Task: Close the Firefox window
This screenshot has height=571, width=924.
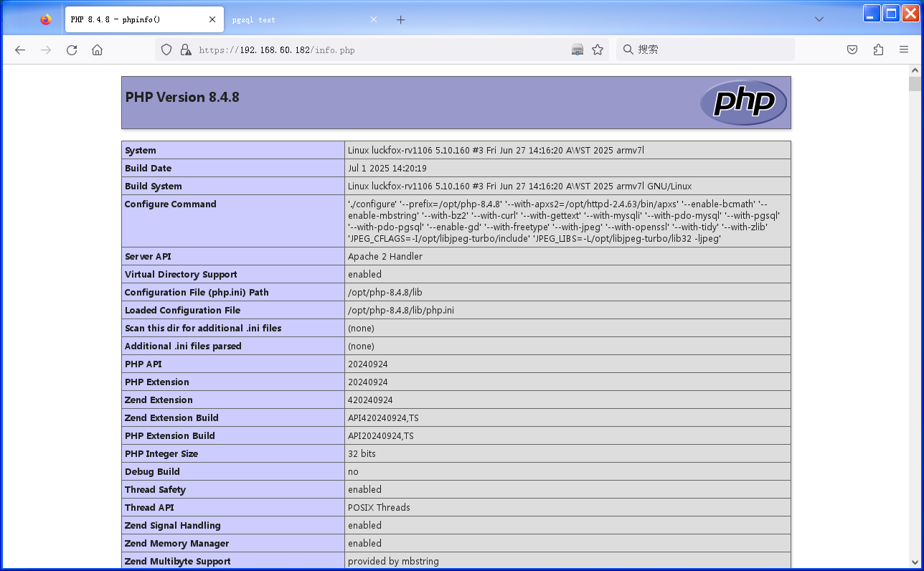Action: tap(911, 13)
